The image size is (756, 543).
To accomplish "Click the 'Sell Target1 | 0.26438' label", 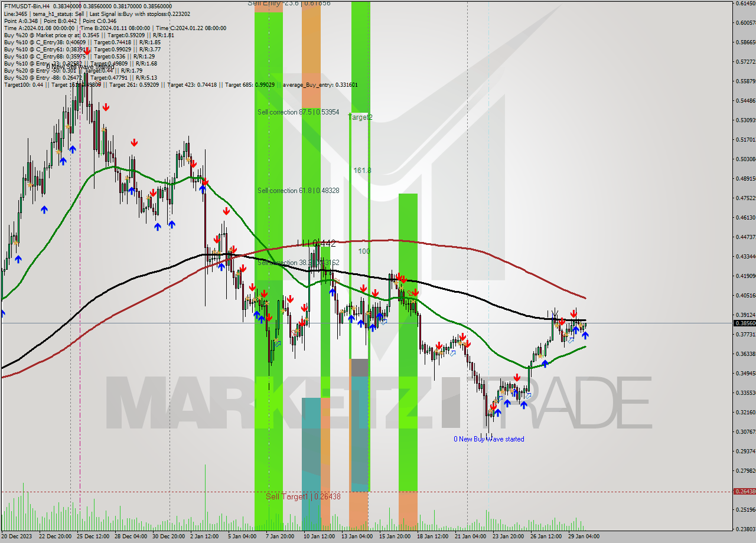I will [303, 496].
